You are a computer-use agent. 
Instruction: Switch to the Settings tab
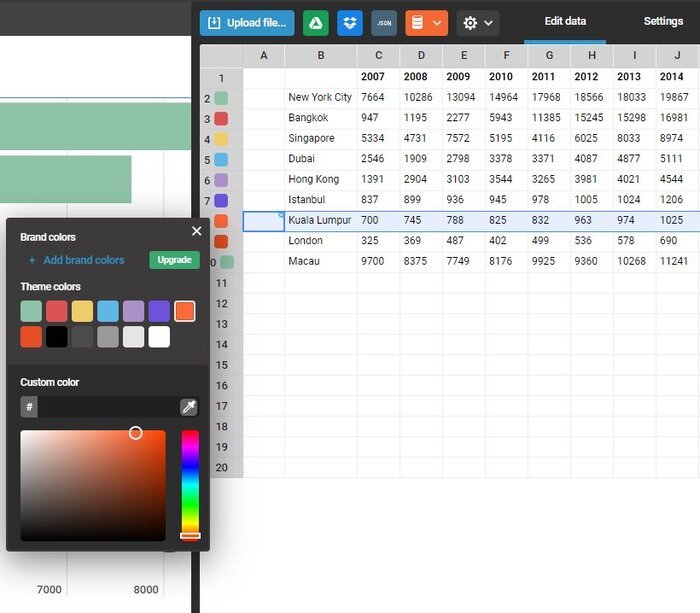pyautogui.click(x=663, y=21)
